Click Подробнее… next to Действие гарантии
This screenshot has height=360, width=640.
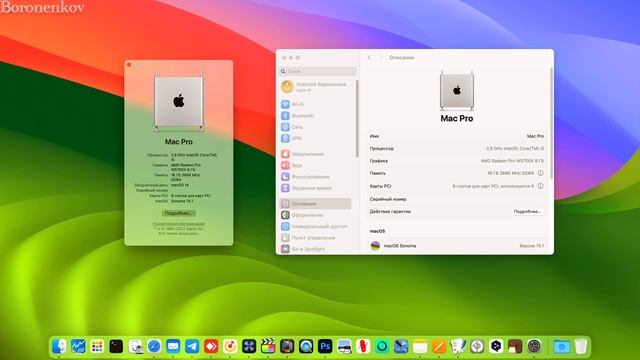(x=527, y=211)
